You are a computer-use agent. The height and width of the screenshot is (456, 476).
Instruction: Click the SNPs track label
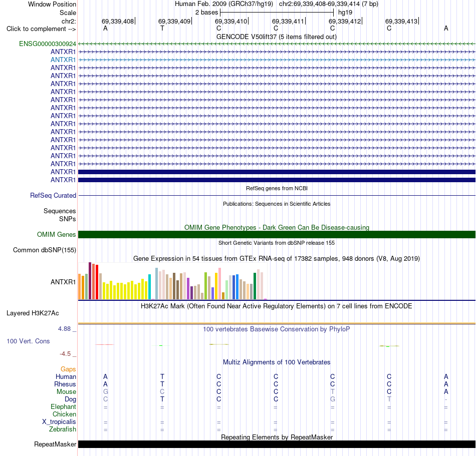point(68,219)
